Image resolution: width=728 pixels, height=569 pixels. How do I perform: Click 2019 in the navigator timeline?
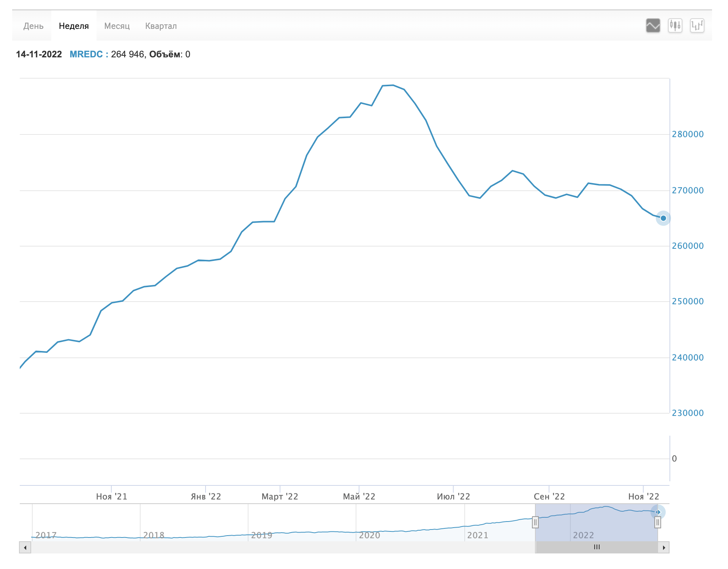tap(262, 535)
